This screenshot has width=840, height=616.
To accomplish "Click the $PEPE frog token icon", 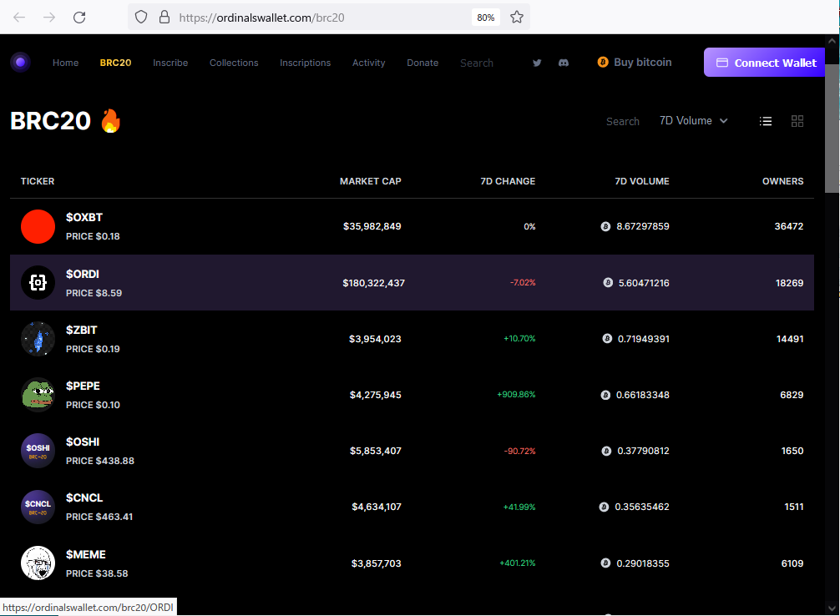I will (38, 395).
